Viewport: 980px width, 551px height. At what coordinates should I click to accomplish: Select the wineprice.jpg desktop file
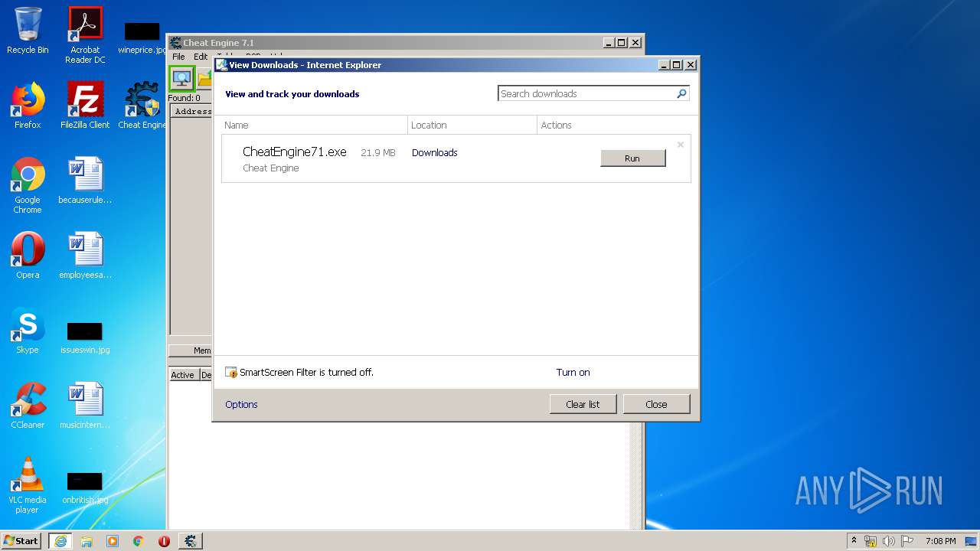pos(142,38)
